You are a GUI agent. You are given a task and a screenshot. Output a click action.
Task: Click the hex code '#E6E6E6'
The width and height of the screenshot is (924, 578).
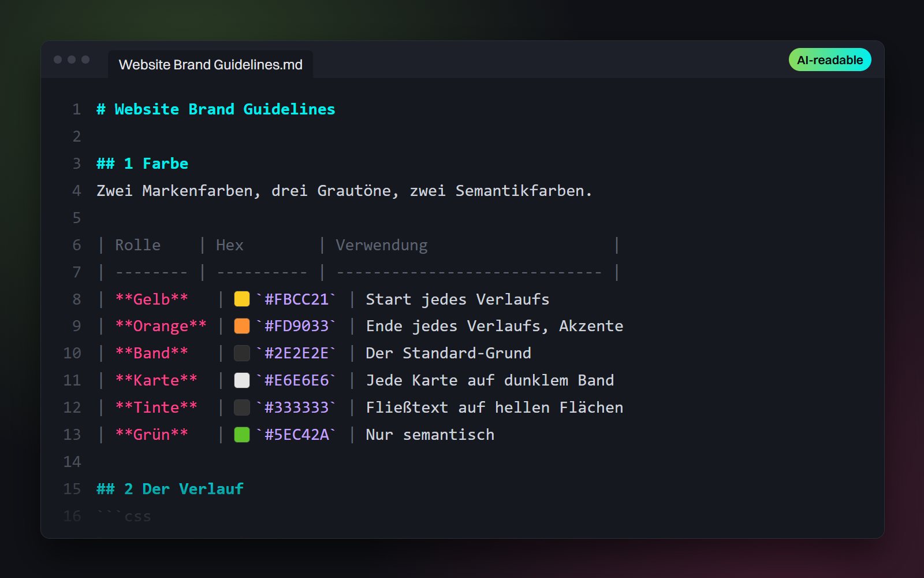(x=296, y=380)
